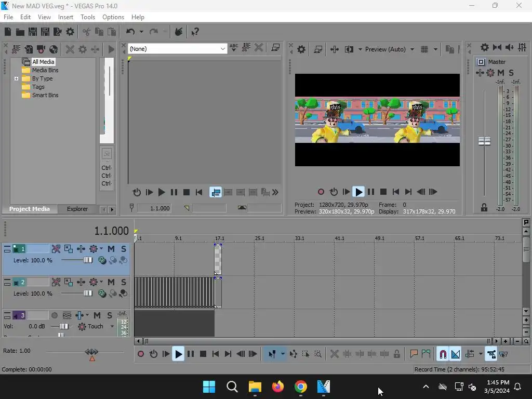Pause the Video Preview playback
This screenshot has width=532, height=399.
pyautogui.click(x=371, y=192)
